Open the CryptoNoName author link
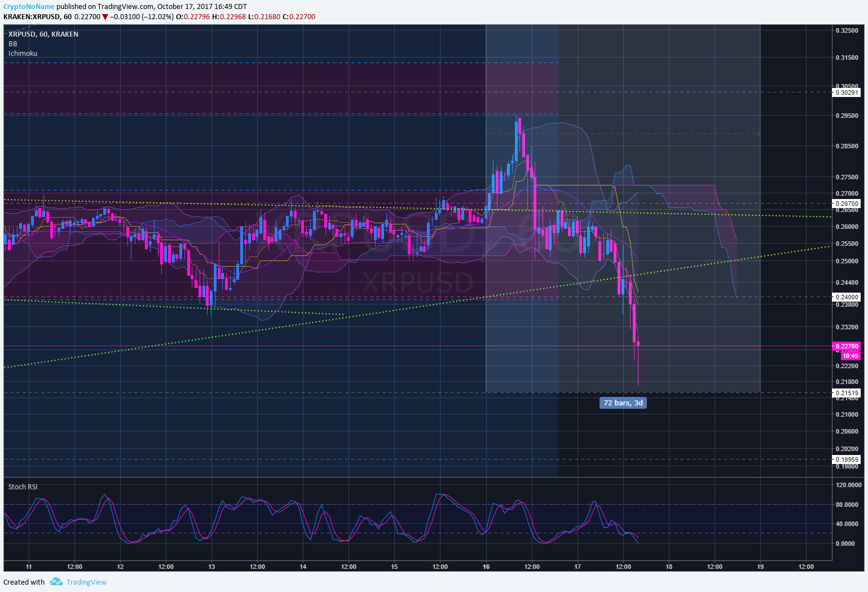868x592 pixels. [29, 7]
